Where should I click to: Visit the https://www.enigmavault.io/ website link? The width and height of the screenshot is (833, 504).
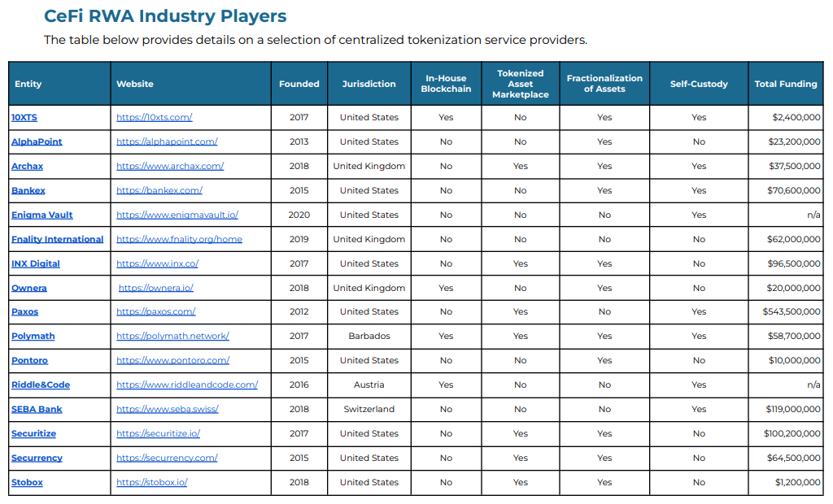[x=177, y=215]
